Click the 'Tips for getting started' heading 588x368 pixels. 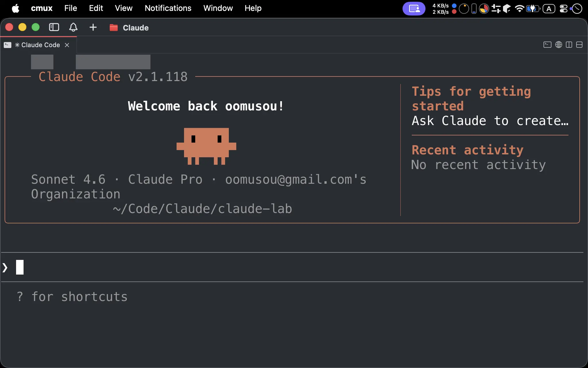(x=471, y=99)
